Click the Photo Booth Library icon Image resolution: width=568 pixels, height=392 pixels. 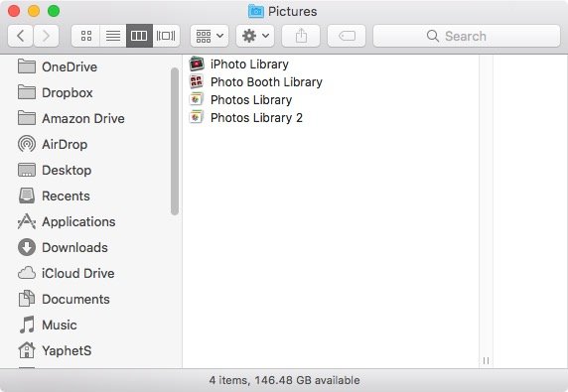[197, 81]
